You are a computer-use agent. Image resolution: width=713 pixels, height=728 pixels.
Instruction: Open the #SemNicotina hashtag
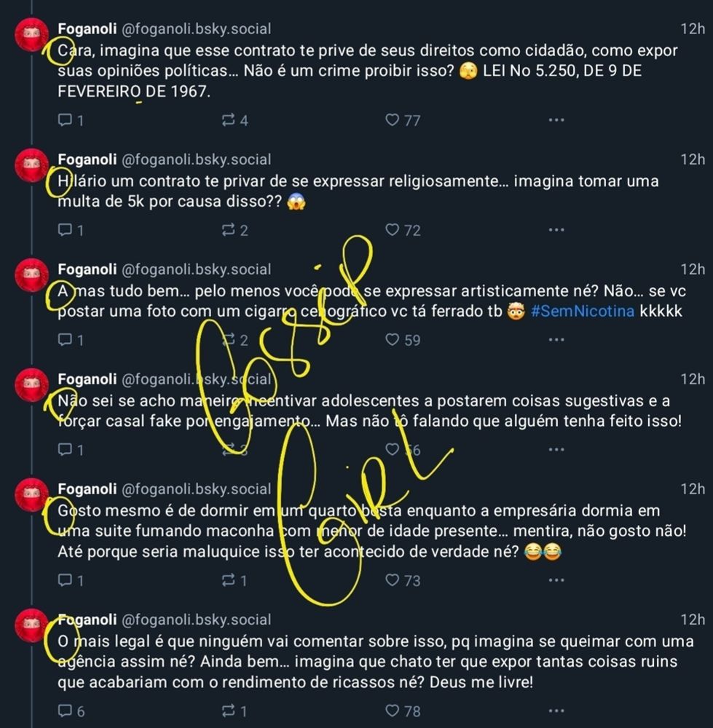coord(582,311)
